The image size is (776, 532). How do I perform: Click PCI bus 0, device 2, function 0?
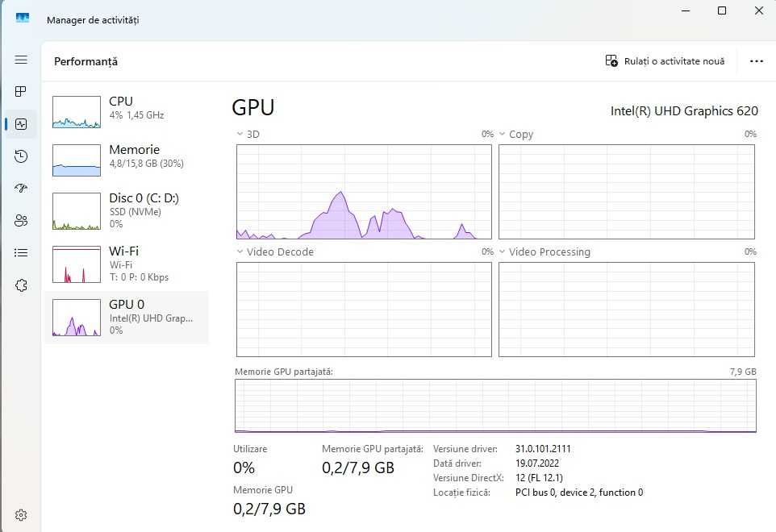point(579,492)
